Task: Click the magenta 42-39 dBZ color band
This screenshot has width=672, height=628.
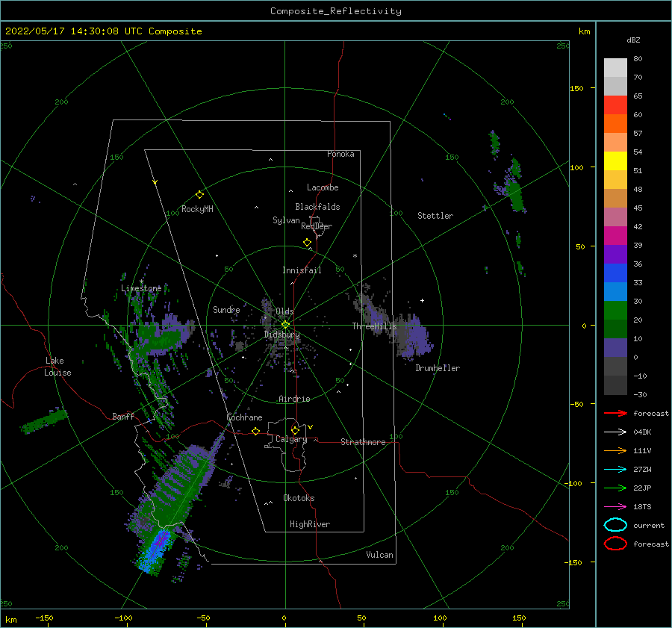Action: point(615,236)
